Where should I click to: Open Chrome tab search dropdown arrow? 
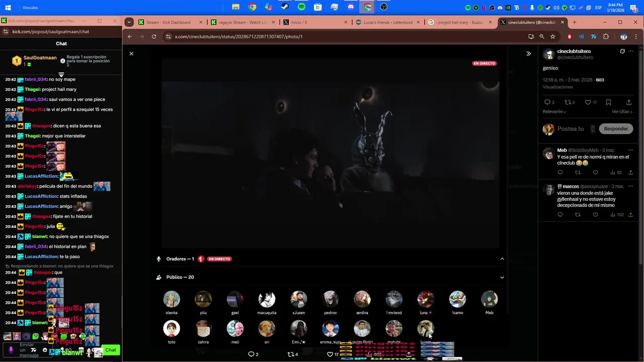tap(129, 22)
